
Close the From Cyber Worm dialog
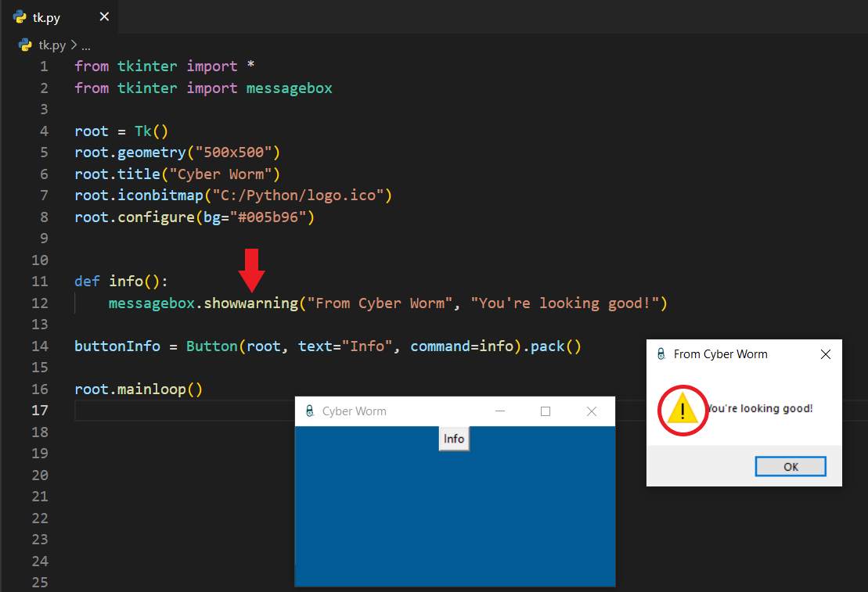pyautogui.click(x=825, y=354)
